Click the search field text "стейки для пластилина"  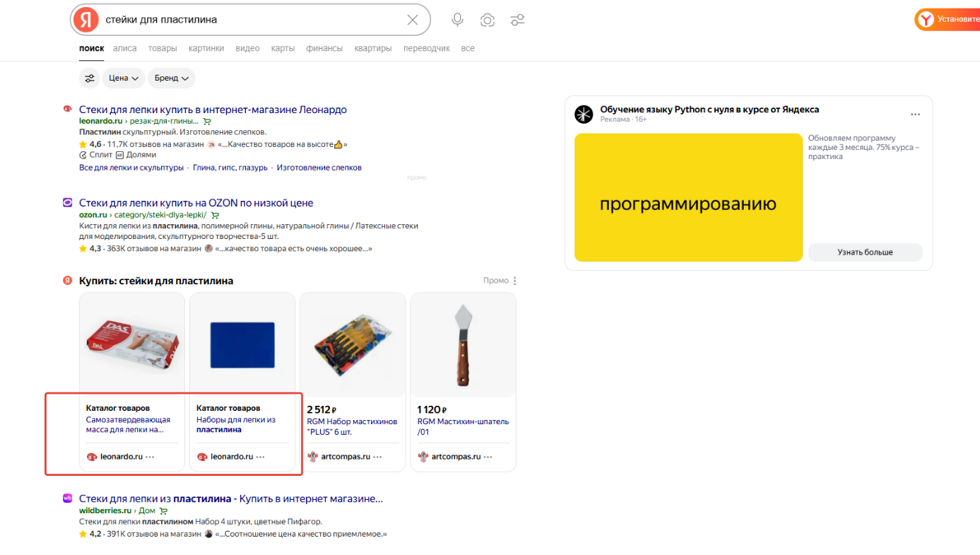click(x=161, y=20)
